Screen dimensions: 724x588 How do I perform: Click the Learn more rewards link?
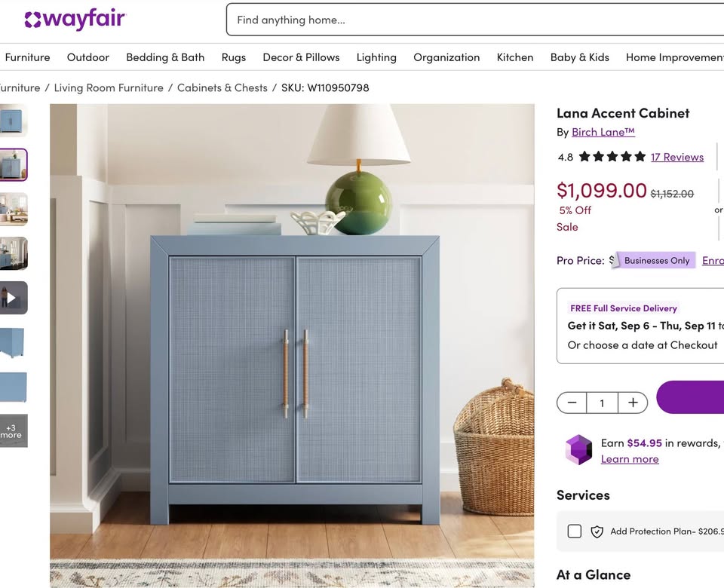point(630,459)
